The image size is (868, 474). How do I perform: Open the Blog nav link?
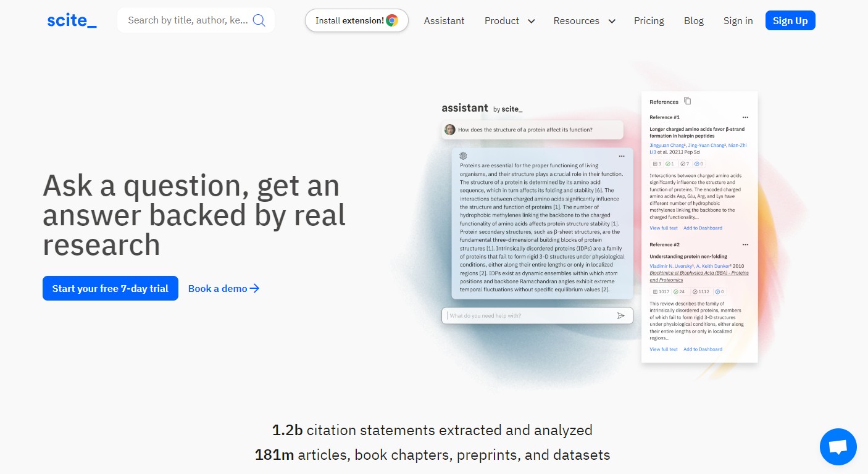click(694, 20)
